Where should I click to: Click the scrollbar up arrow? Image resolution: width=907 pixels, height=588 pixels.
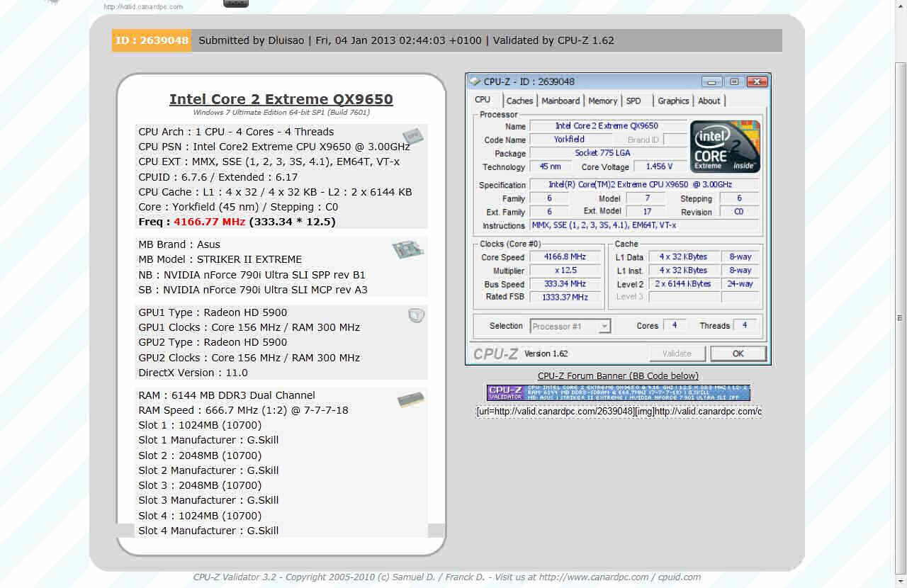point(901,6)
